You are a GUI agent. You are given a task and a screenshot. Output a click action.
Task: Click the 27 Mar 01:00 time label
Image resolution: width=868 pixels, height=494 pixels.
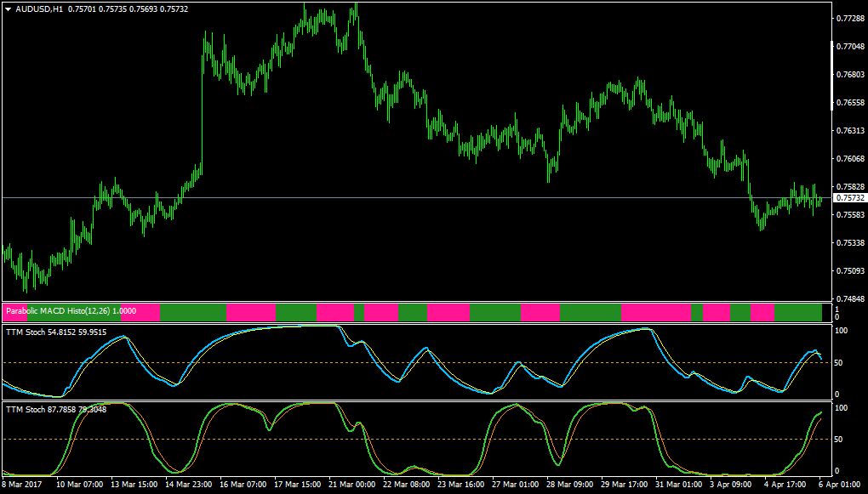[x=515, y=484]
